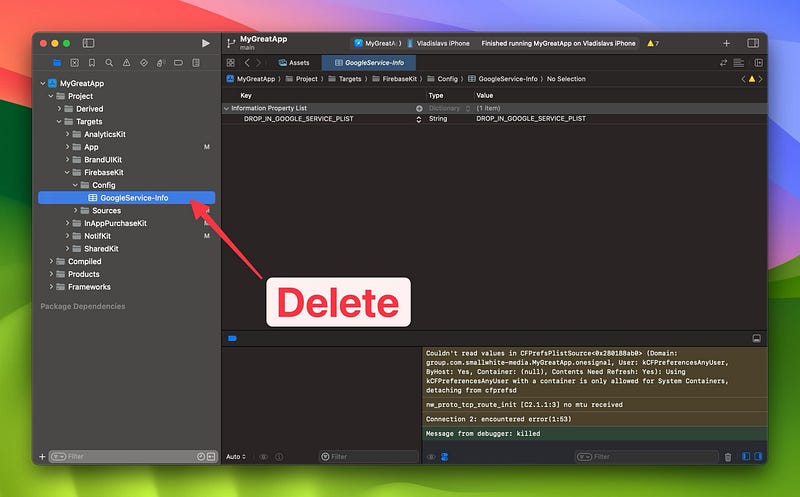Switch to the Assets editor tab
800x497 pixels.
point(294,63)
